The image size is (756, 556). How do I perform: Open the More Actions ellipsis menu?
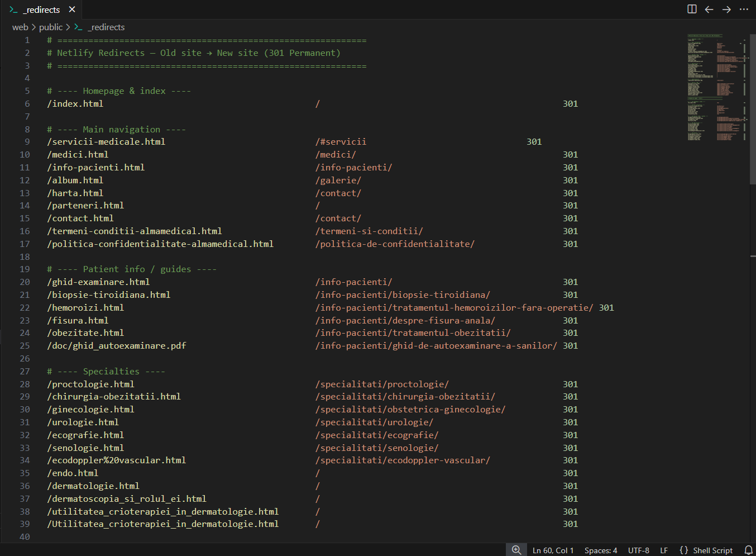point(744,9)
